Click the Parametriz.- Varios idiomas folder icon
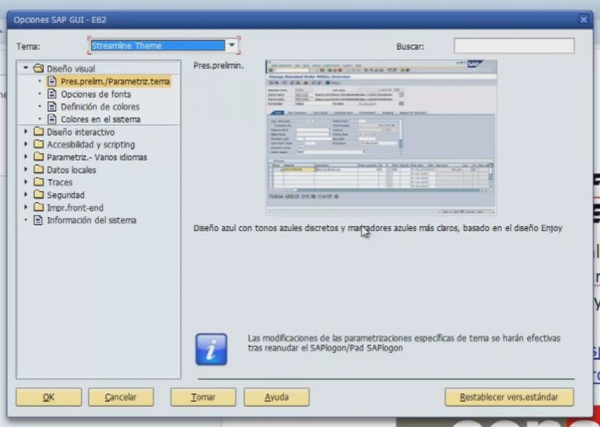 pyautogui.click(x=38, y=157)
